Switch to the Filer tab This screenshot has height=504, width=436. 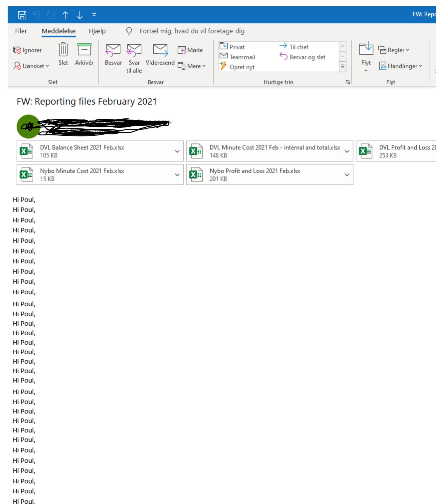(21, 31)
